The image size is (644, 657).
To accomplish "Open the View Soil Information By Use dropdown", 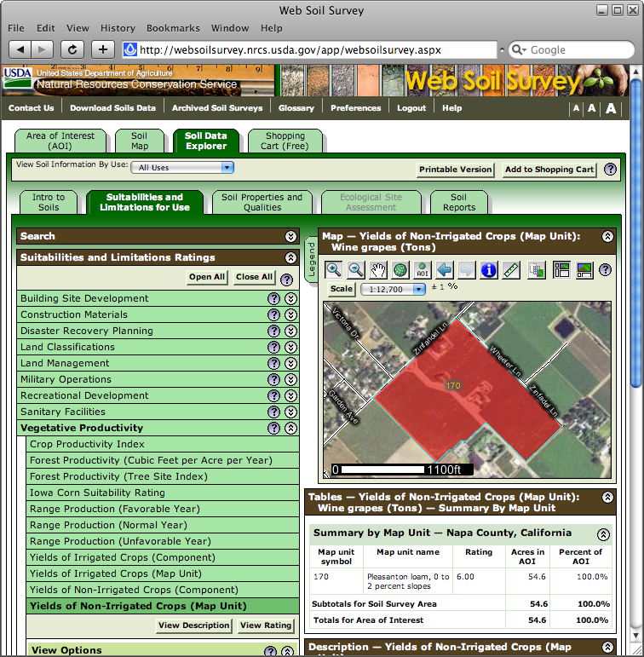I will 182,168.
